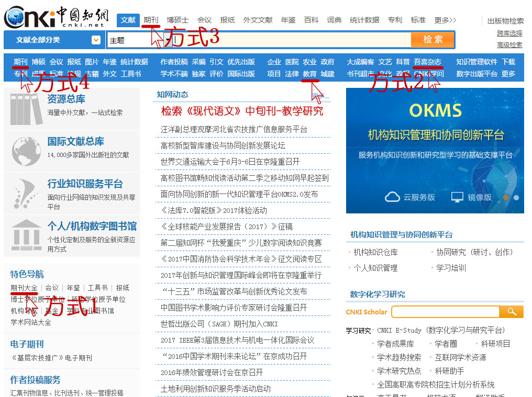
Task: Click 作者投稿 in the blue bar
Action: (174, 62)
